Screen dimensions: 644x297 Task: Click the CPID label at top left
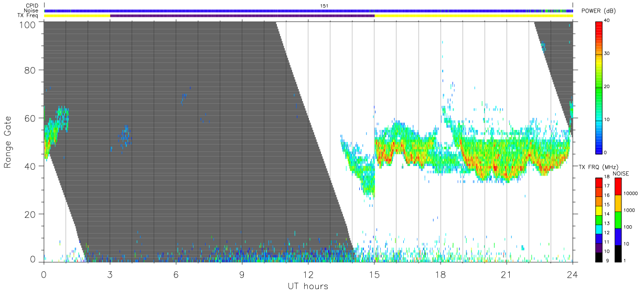[x=33, y=6]
